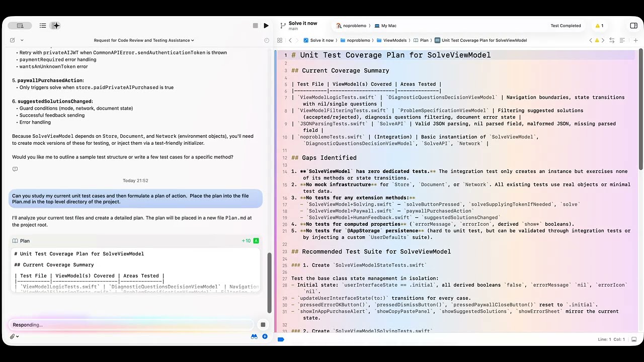Select the coding assistant sparkle icon
Screen dimensions: 644x362
click(x=55, y=26)
